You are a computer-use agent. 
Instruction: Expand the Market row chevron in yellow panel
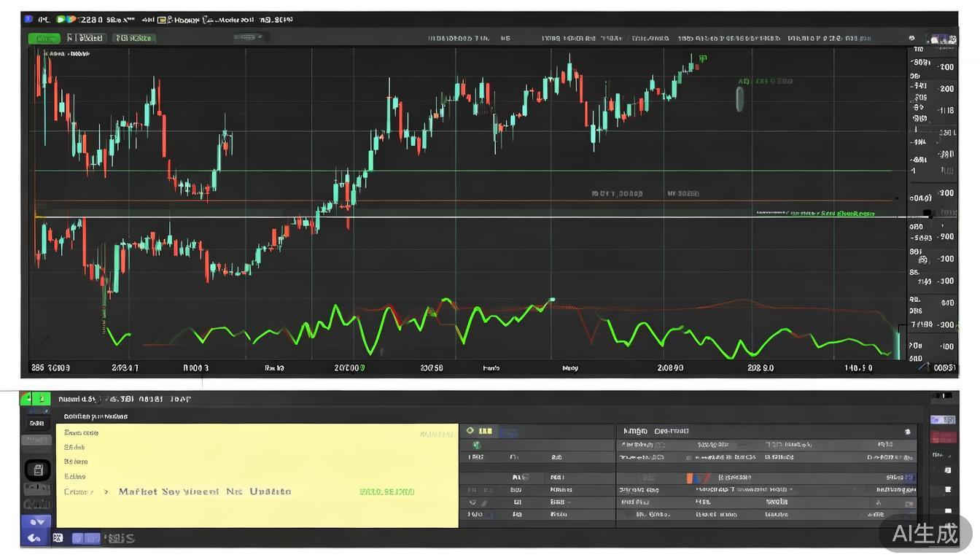(106, 492)
